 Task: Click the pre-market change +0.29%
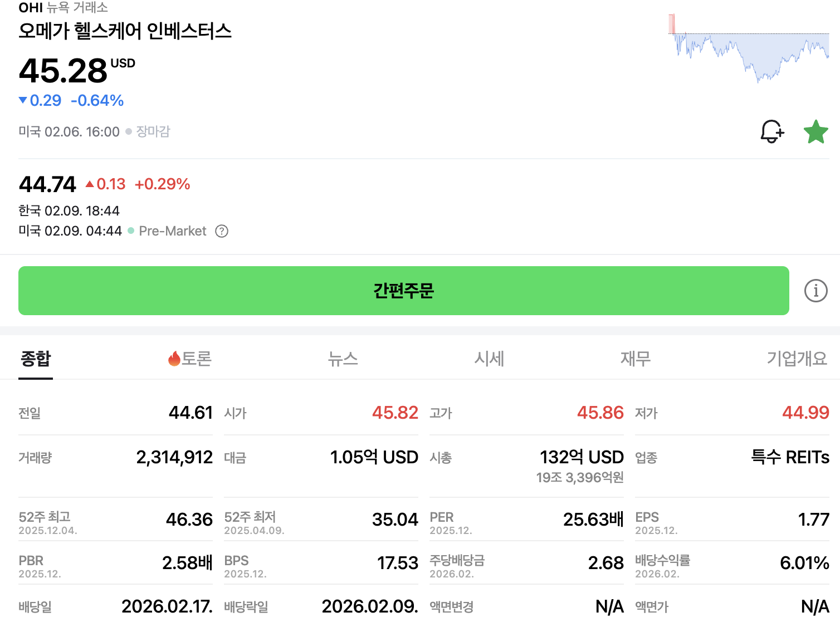click(163, 184)
